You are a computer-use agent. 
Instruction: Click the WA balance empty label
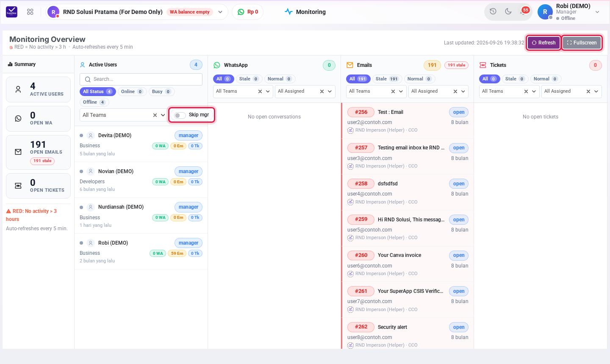tap(190, 12)
